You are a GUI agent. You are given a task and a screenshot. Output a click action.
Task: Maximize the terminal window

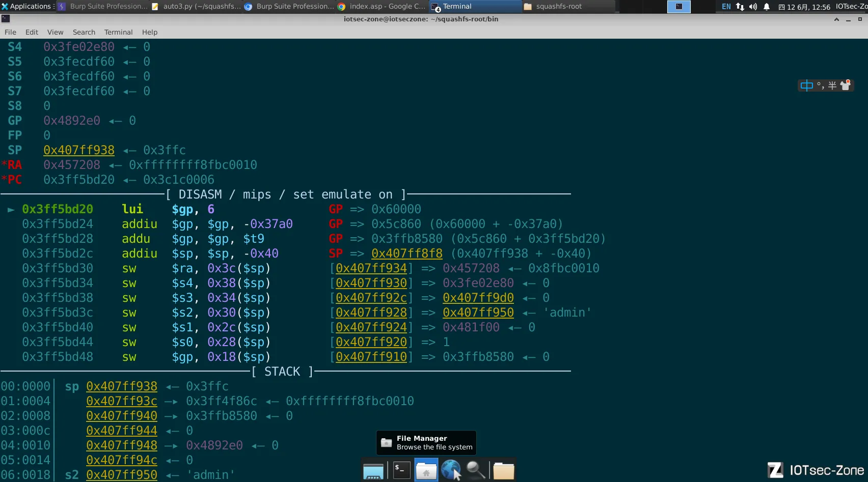(x=860, y=19)
